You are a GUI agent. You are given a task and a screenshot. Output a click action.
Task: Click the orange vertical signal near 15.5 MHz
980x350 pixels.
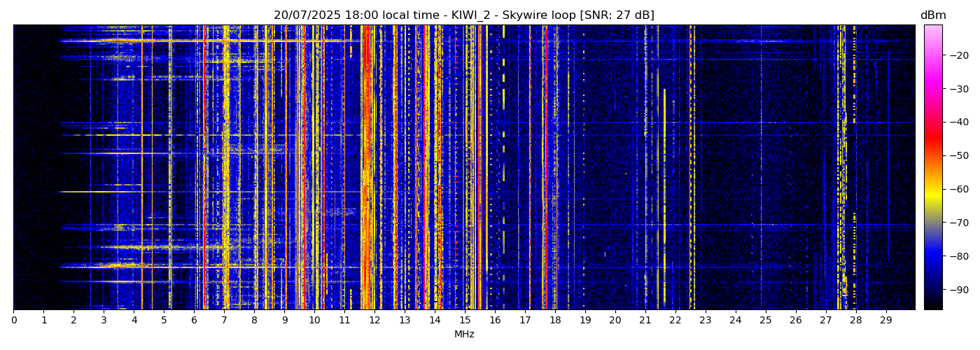point(479,168)
